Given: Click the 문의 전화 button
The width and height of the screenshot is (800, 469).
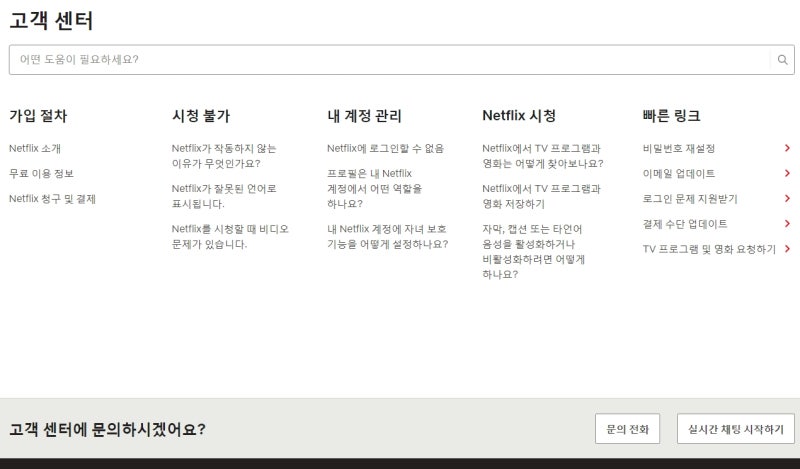Looking at the screenshot, I should pyautogui.click(x=628, y=429).
